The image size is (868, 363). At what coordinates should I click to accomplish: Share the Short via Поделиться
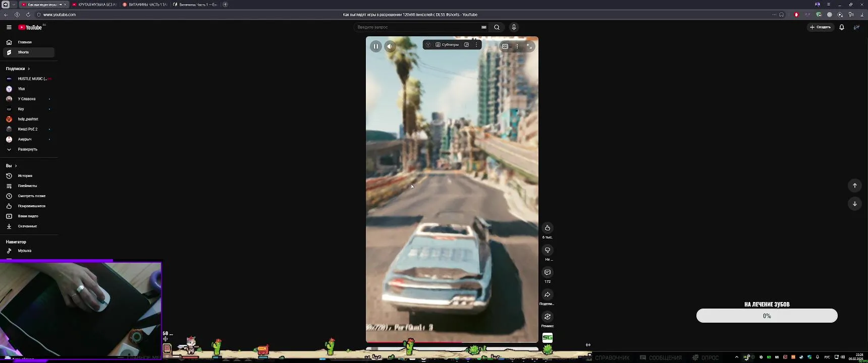click(x=548, y=294)
